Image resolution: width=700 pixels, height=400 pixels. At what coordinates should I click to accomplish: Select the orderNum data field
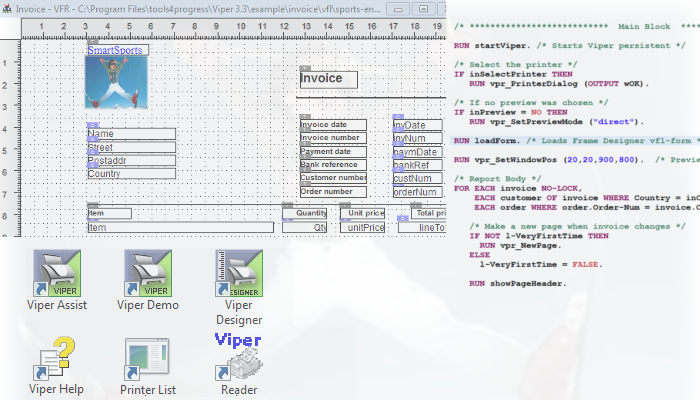pos(417,192)
